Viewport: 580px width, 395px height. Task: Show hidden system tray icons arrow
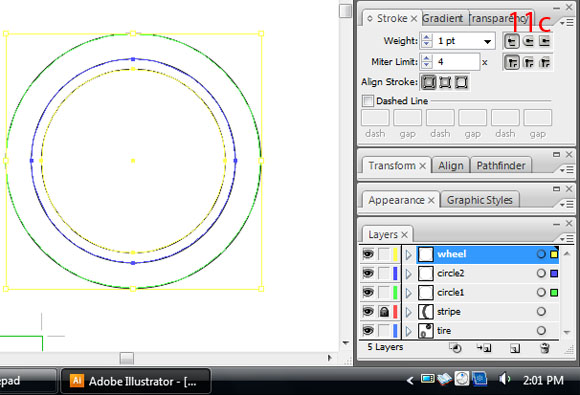point(410,380)
